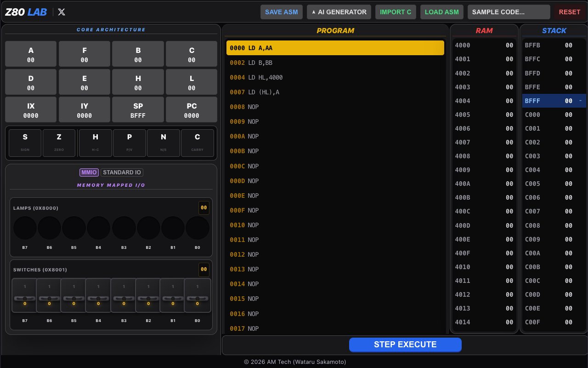Click the Z80 LAB logo
This screenshot has height=368, width=588.
[x=26, y=12]
